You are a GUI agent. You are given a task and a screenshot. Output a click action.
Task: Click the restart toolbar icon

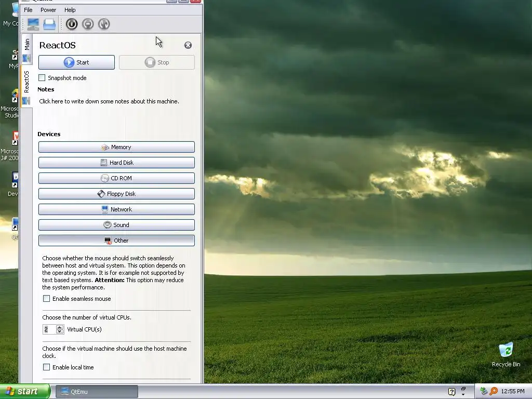pyautogui.click(x=104, y=24)
